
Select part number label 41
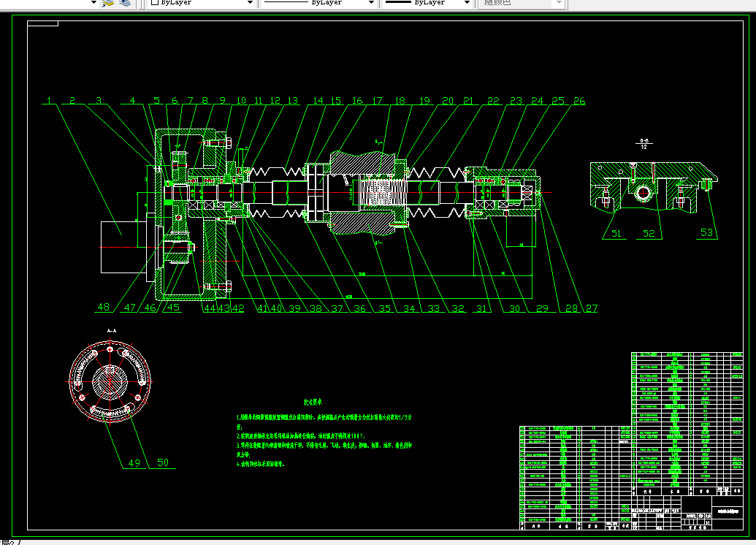pos(263,308)
